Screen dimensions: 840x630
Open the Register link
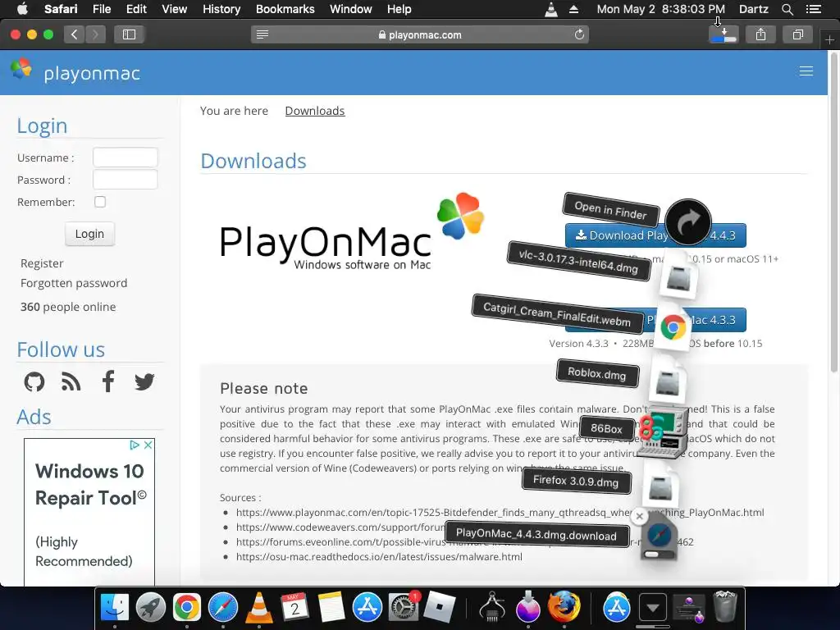(x=42, y=263)
